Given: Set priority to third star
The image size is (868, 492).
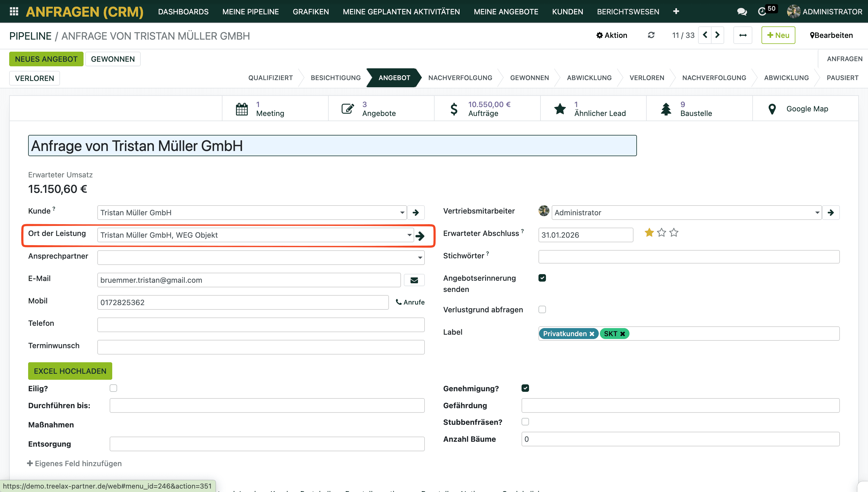Looking at the screenshot, I should tap(674, 233).
